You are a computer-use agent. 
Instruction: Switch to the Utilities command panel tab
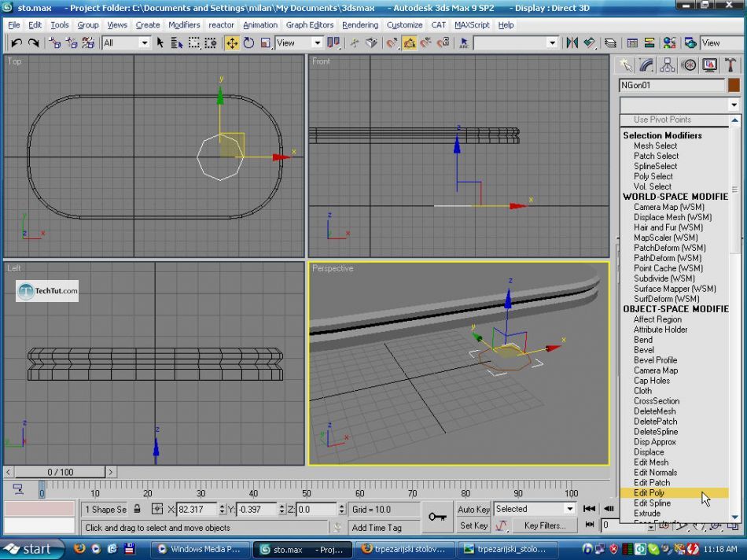click(x=730, y=64)
